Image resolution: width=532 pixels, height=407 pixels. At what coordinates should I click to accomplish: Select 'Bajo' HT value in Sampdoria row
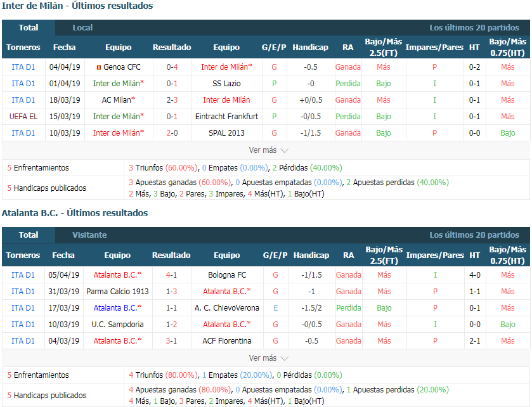507,324
